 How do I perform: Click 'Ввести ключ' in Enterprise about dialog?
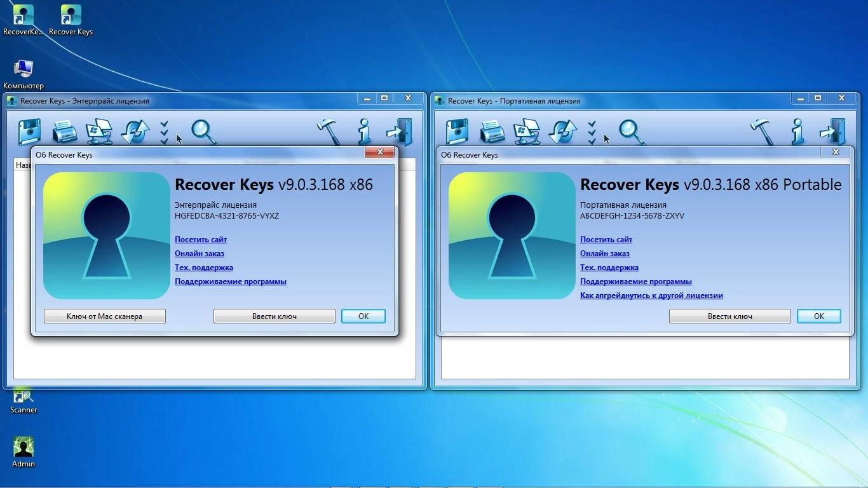point(275,316)
